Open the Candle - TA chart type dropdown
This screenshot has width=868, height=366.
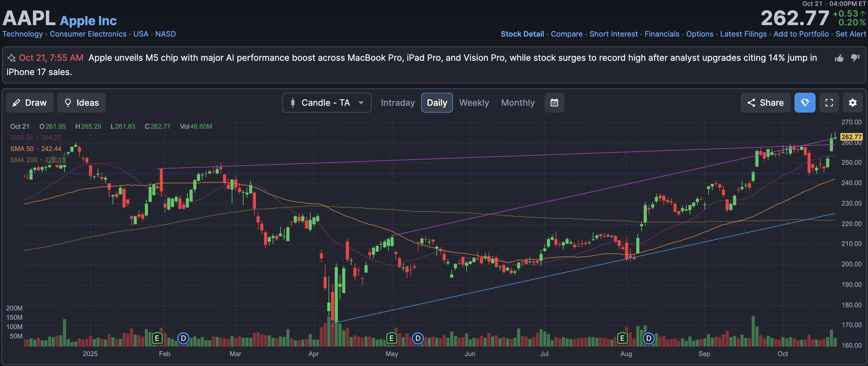tap(327, 103)
